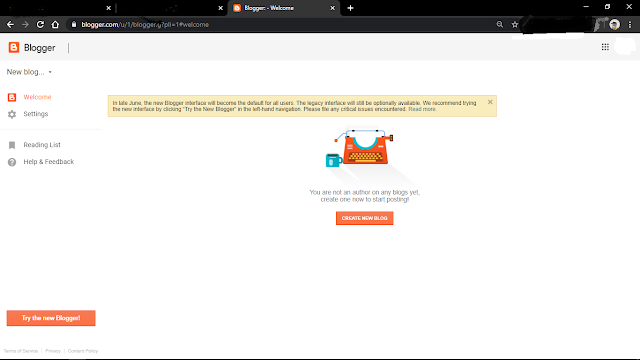Minimize the browser window
The width and height of the screenshot is (640, 360).
point(586,7)
